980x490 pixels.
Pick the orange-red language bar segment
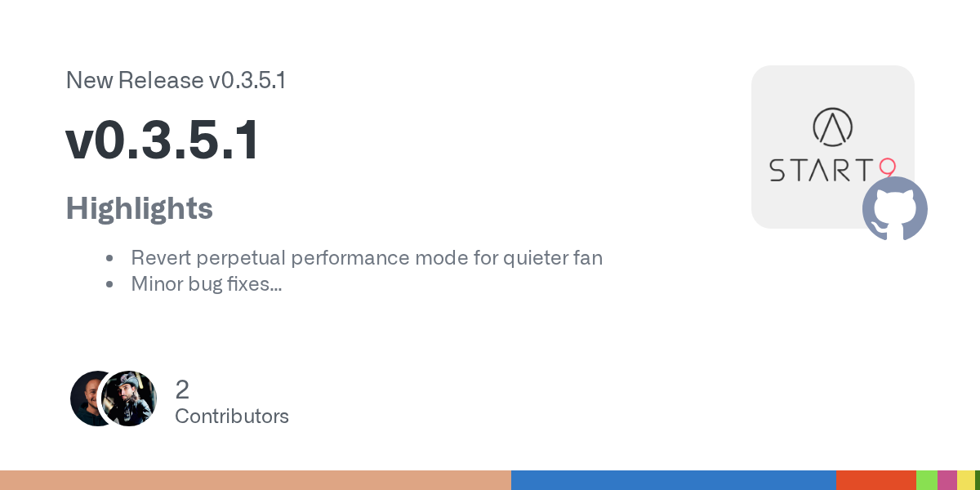click(x=875, y=480)
